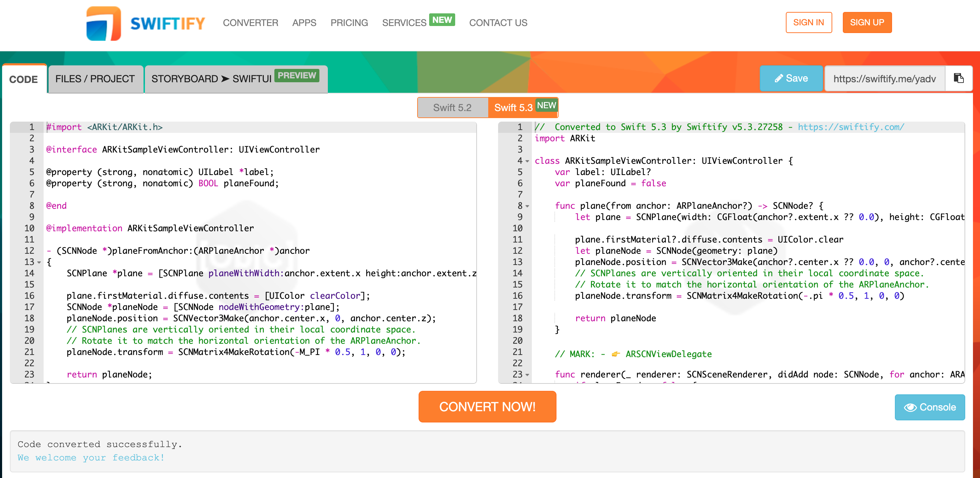
Task: Switch to Swift 5.3 output
Action: coord(523,108)
